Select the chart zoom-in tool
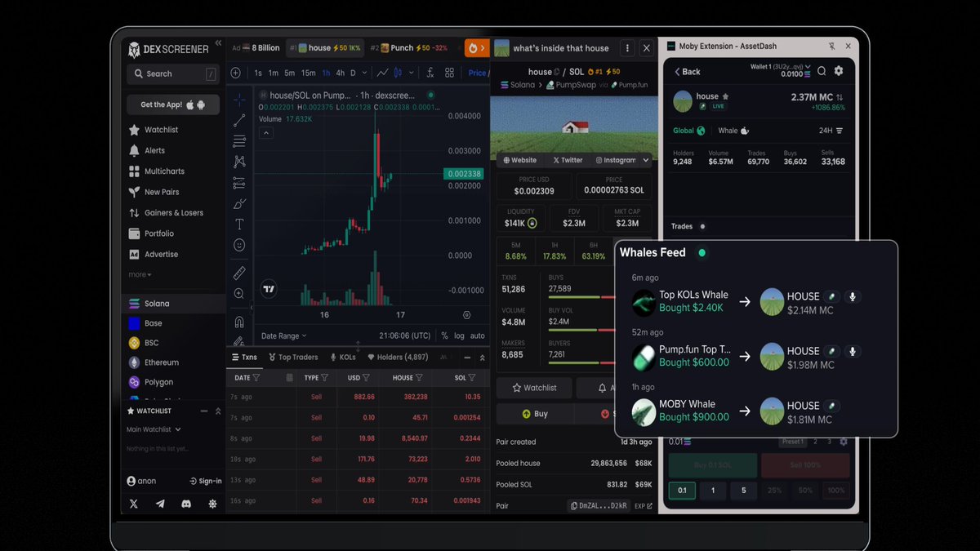The height and width of the screenshot is (551, 980). point(239,294)
